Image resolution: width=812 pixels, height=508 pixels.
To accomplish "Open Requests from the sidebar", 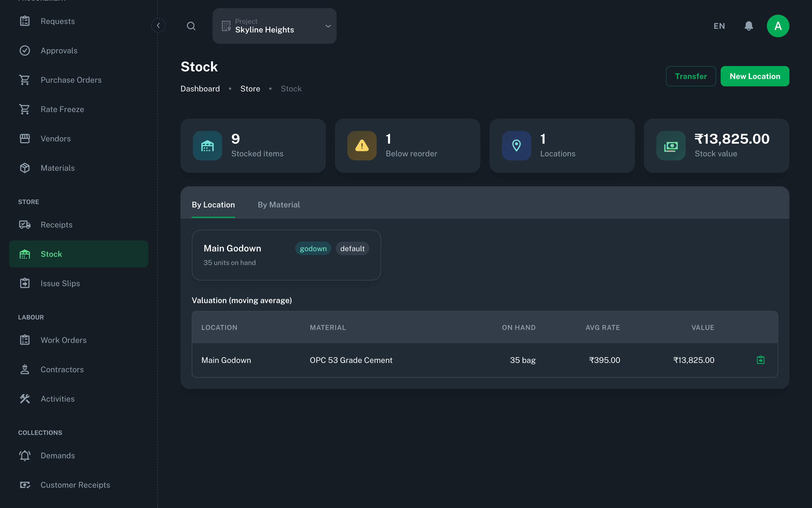I will (x=78, y=21).
